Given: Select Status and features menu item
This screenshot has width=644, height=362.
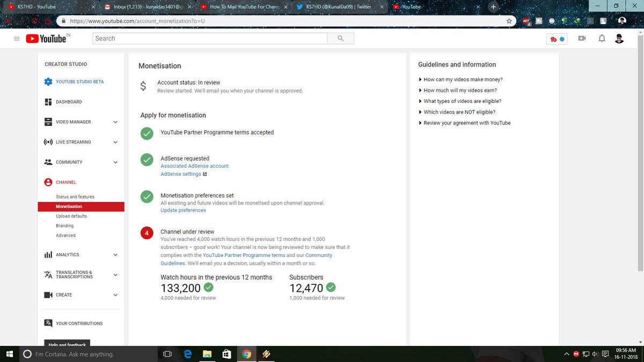Looking at the screenshot, I should click(75, 197).
